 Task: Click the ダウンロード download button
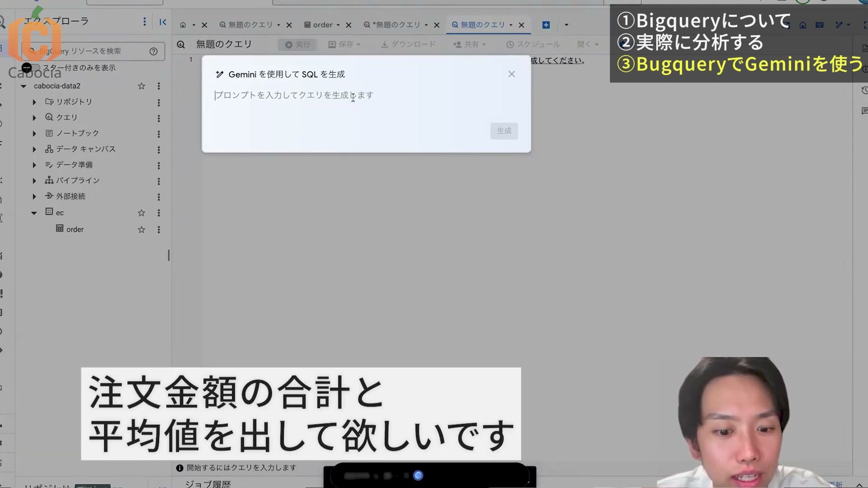[x=408, y=44]
